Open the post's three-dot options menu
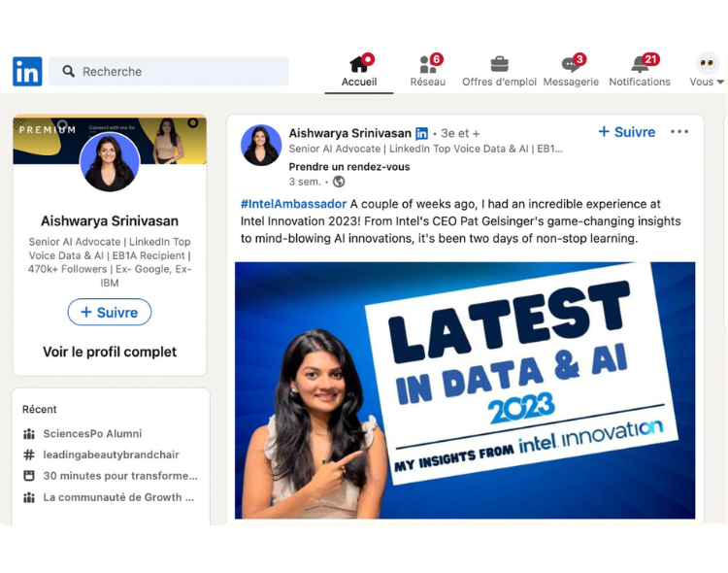This screenshot has height=573, width=728. tap(679, 132)
